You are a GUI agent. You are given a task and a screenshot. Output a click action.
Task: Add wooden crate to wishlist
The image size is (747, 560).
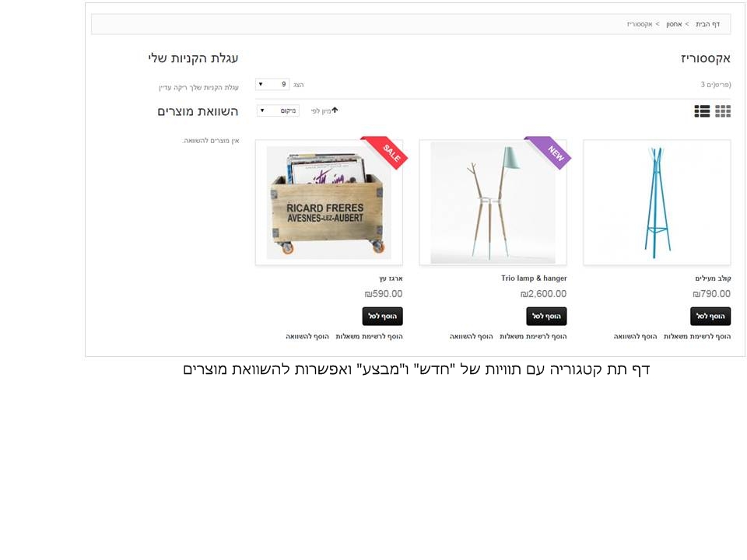click(369, 336)
